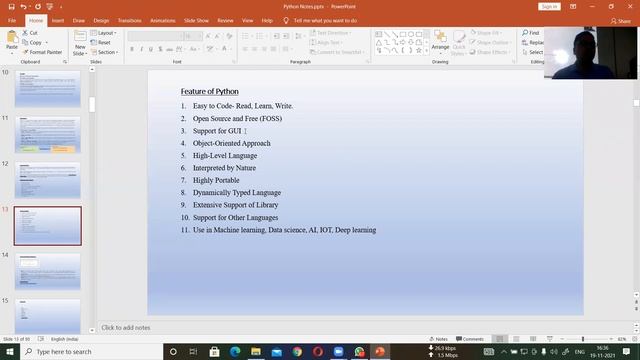This screenshot has width=640, height=360.
Task: Click zoom in plus button
Action: 611,339
